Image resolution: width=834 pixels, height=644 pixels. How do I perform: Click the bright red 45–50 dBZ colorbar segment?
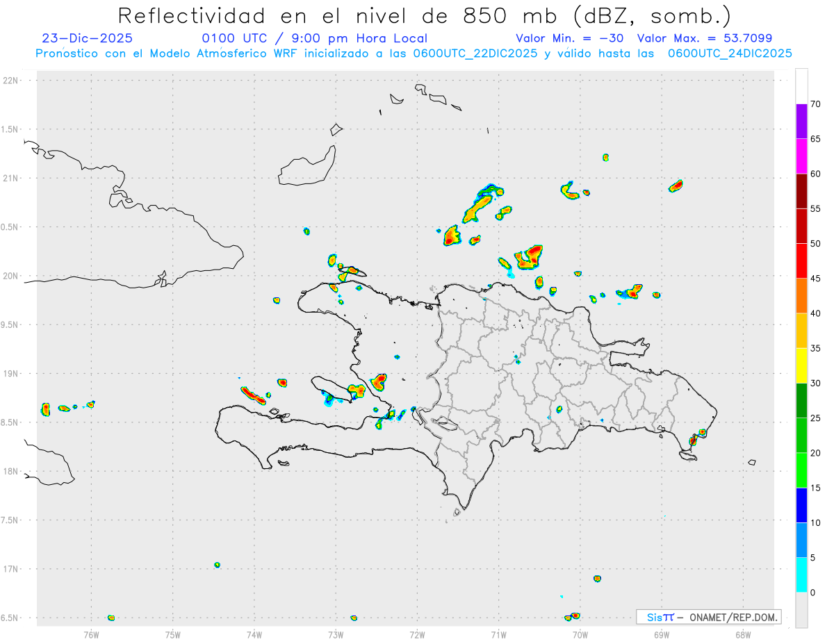[x=801, y=261]
